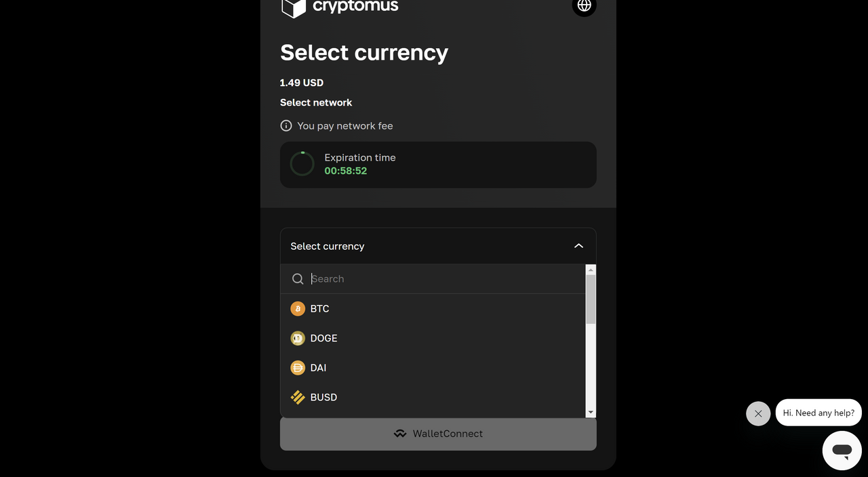Click the dropdown chevron arrow
Image resolution: width=868 pixels, height=477 pixels.
coord(578,246)
